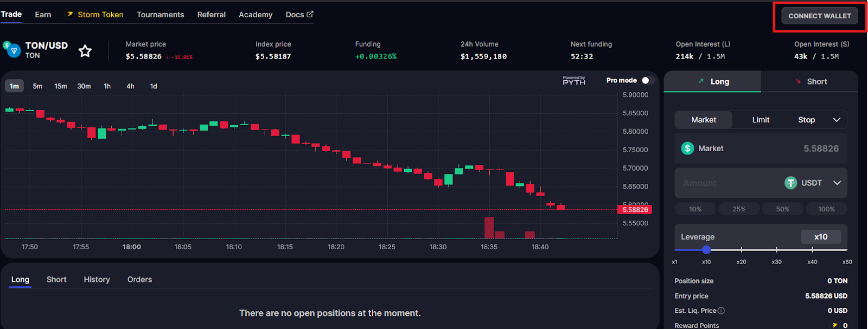Set amount to 50%

coord(782,209)
